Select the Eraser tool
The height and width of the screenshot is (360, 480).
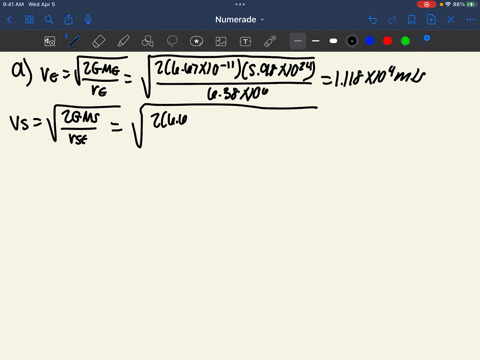pos(99,41)
